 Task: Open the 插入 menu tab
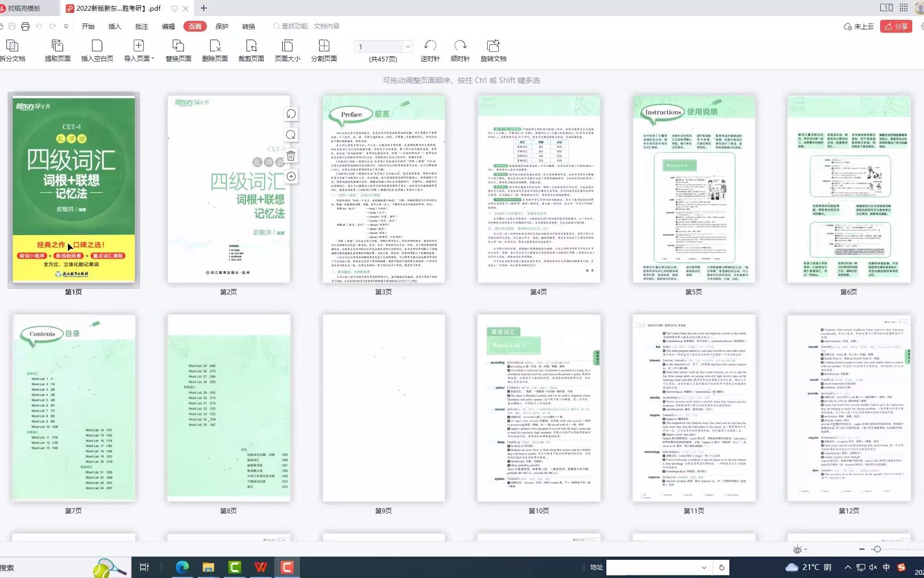pos(115,26)
